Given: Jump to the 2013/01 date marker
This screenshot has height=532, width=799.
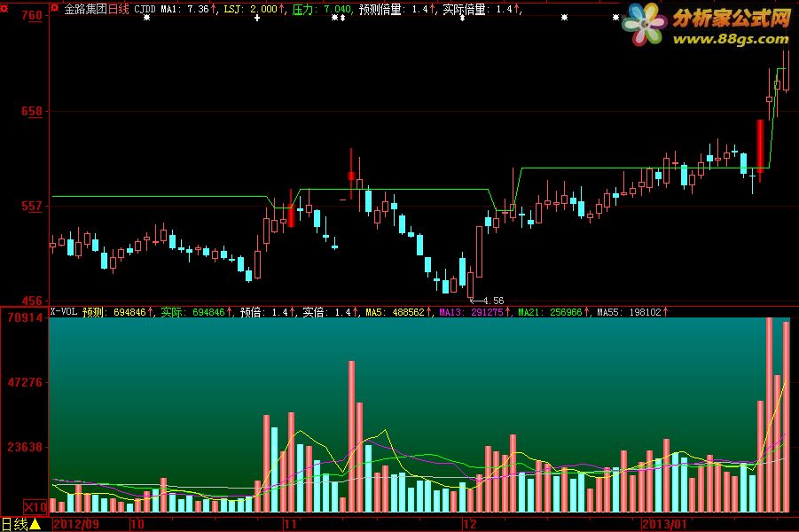Looking at the screenshot, I should (x=664, y=524).
